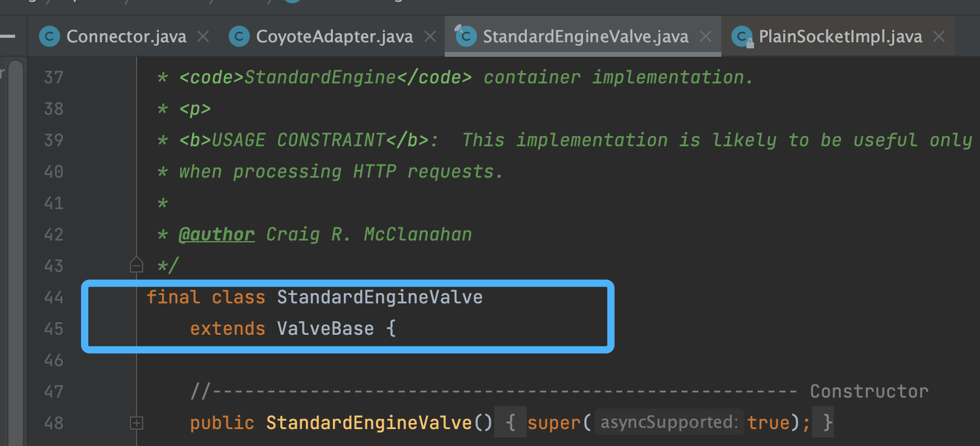Select the PlainSocketImpl.java tab
This screenshot has width=980, height=446.
pyautogui.click(x=840, y=37)
